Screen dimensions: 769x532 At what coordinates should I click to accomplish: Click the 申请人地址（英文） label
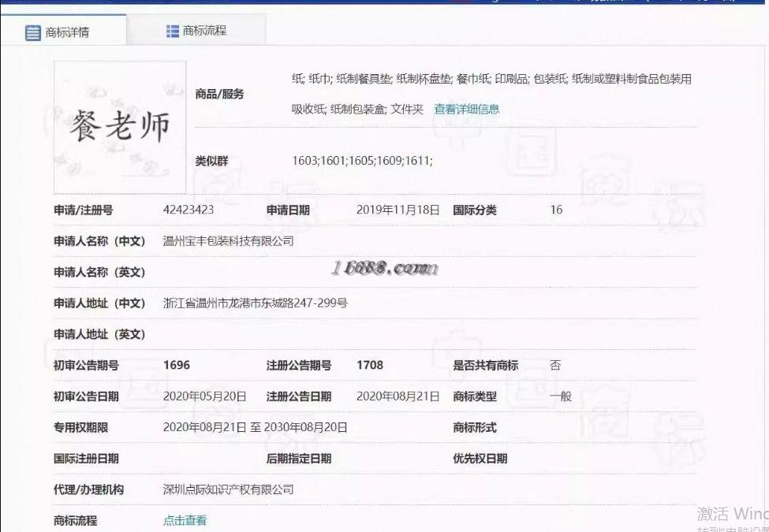coord(99,335)
